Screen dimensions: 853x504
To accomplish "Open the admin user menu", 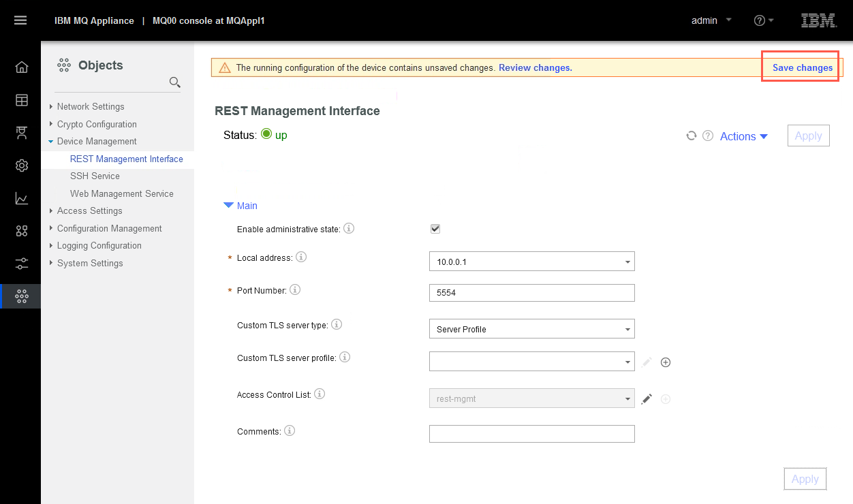I will 711,20.
